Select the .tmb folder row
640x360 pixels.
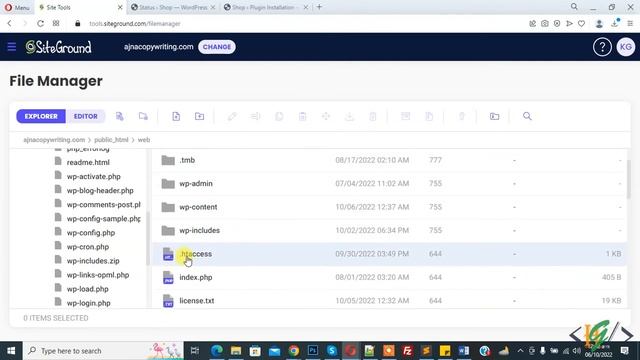tap(389, 160)
